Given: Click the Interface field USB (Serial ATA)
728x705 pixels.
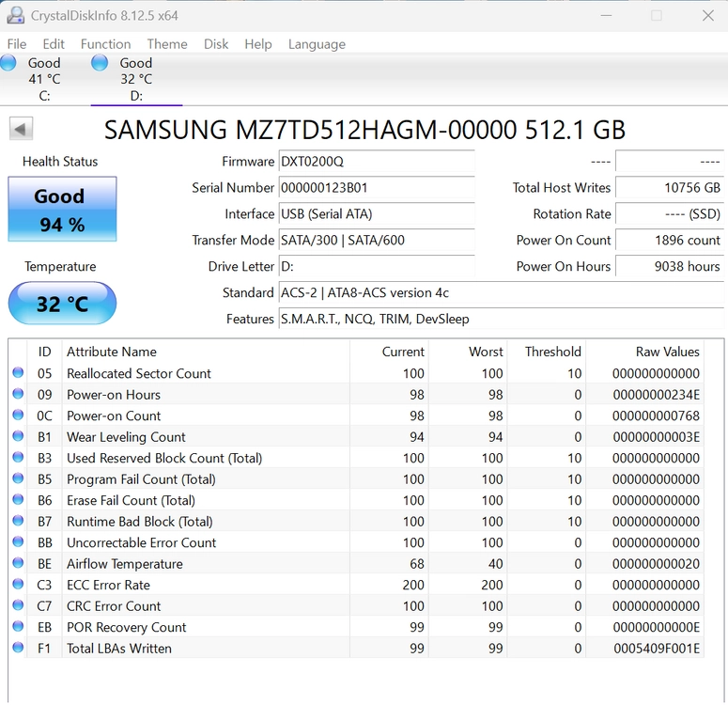Looking at the screenshot, I should (377, 214).
